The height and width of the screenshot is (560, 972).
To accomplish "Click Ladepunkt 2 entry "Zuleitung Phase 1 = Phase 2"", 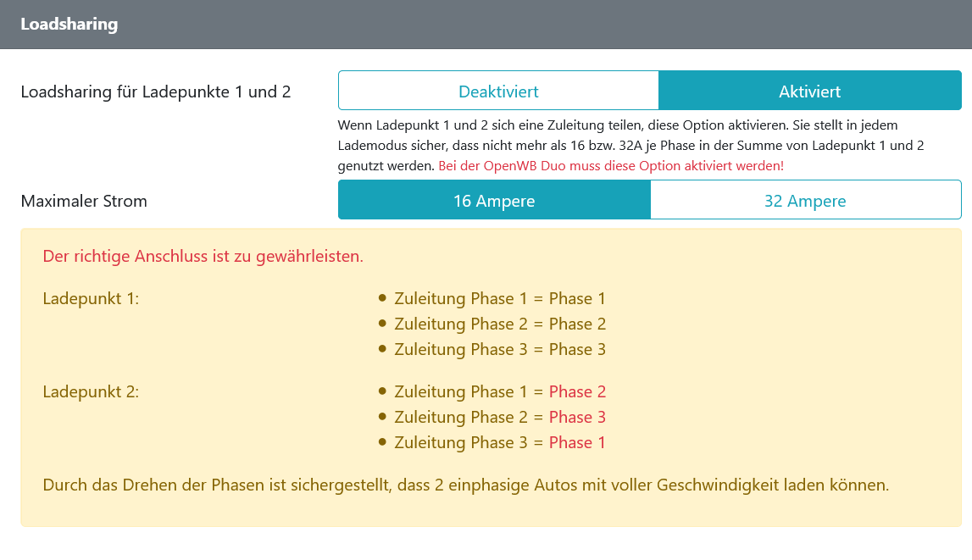I will click(500, 391).
